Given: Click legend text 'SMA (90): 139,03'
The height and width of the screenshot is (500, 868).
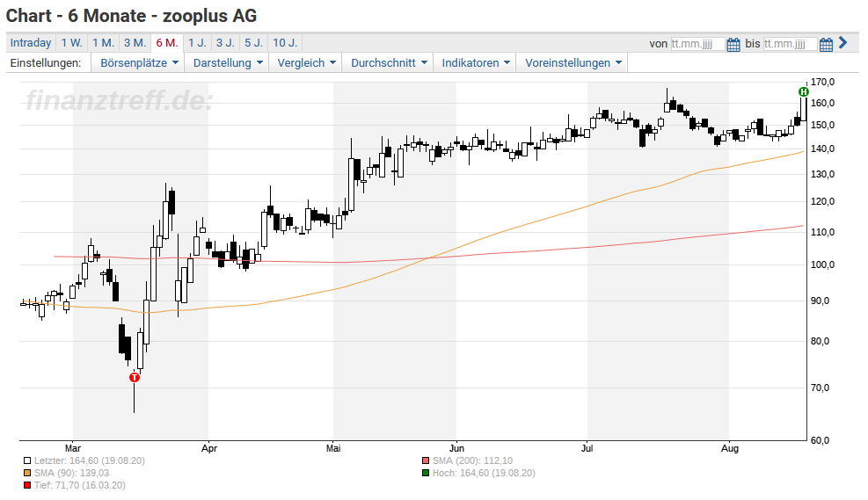Looking at the screenshot, I should pyautogui.click(x=71, y=474).
